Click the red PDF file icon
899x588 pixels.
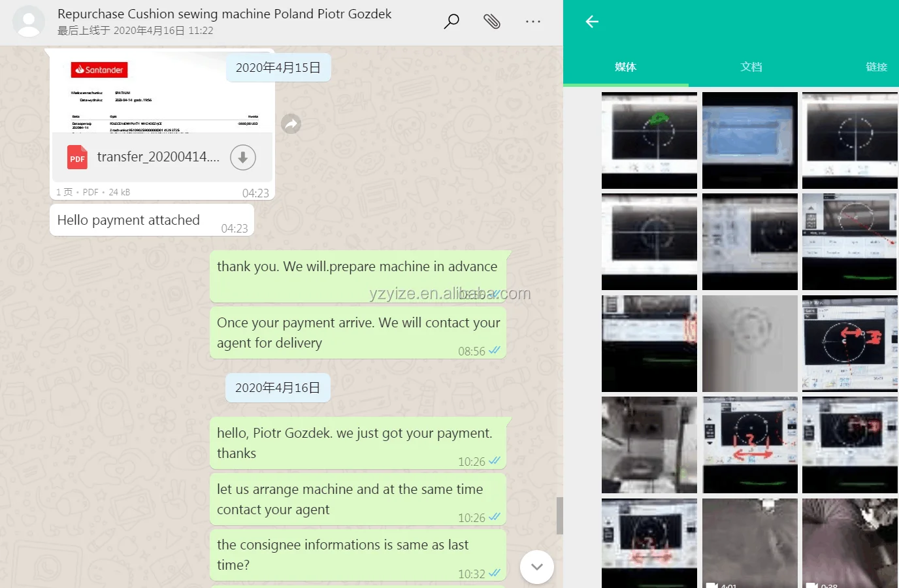[x=77, y=157]
